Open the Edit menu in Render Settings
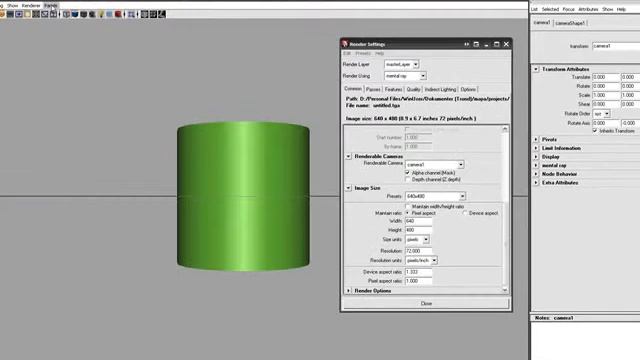The width and height of the screenshot is (640, 360). point(347,53)
